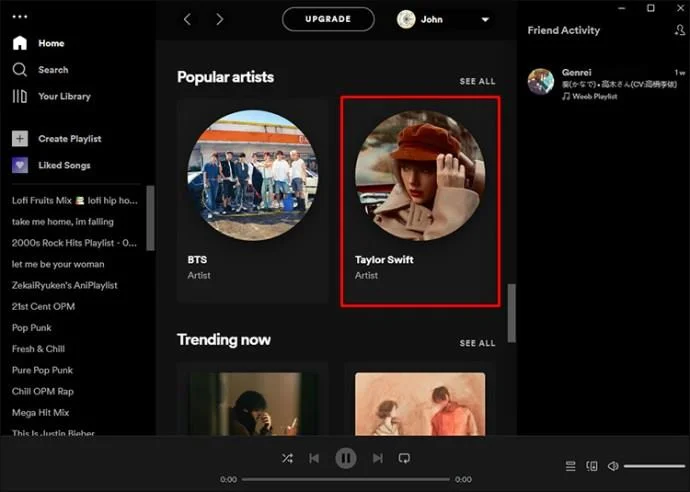Click the song progress bar
Image resolution: width=690 pixels, height=492 pixels.
pyautogui.click(x=346, y=479)
